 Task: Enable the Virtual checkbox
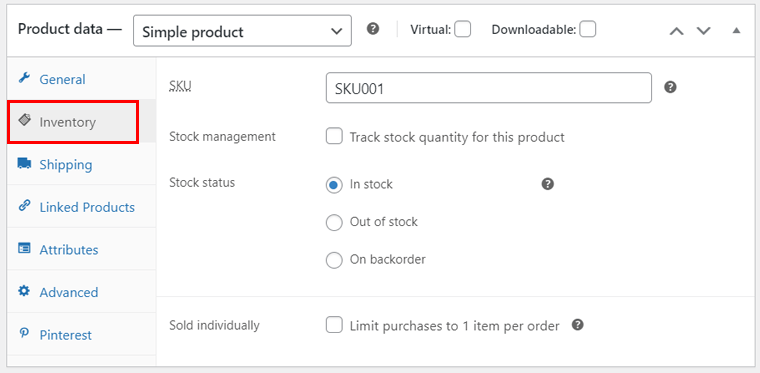click(x=462, y=30)
